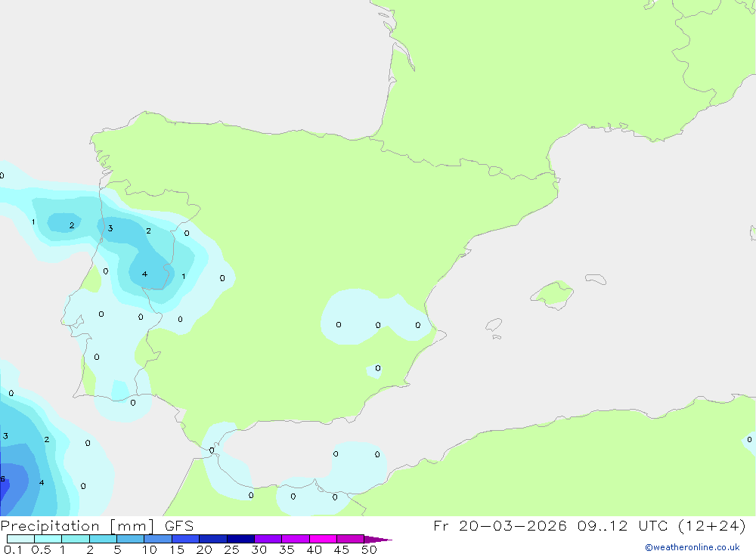756x554 pixels.
Task: Click the 40–45 mm magenta legend swatch
Action: [x=323, y=539]
